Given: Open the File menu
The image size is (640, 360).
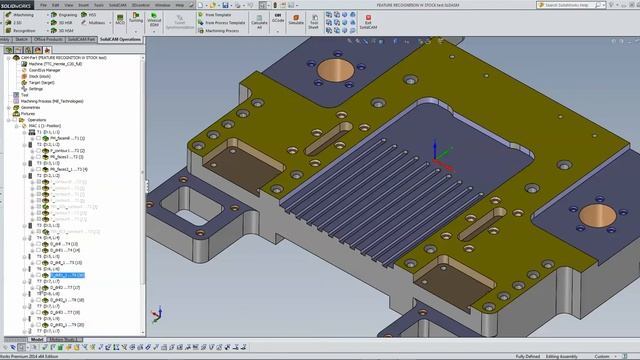Looking at the screenshot, I should [x=43, y=5].
